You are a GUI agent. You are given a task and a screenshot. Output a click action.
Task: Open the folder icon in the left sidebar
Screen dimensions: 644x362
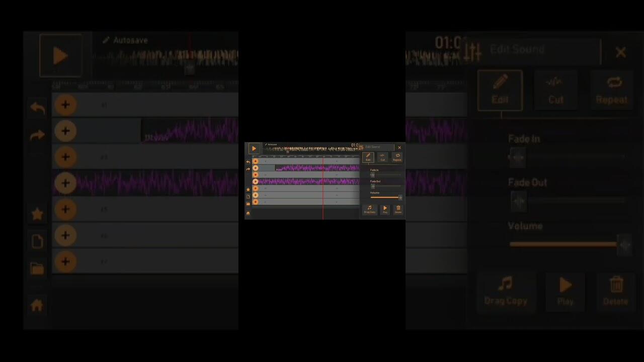click(248, 204)
